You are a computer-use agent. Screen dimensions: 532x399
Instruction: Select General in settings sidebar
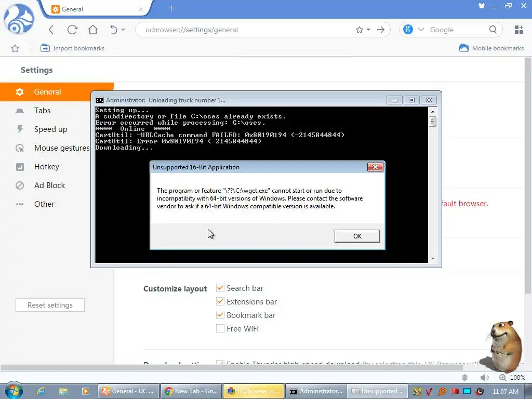click(x=57, y=91)
